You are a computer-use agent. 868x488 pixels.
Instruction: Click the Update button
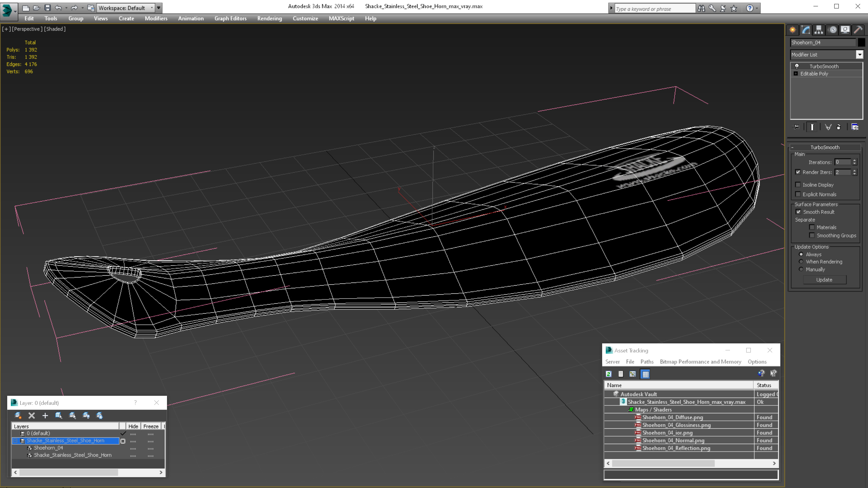[824, 280]
